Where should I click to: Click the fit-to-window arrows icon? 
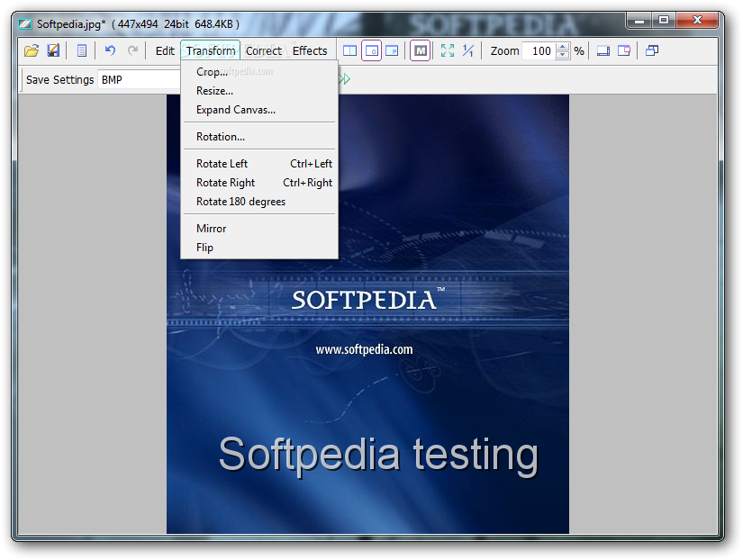pyautogui.click(x=448, y=50)
